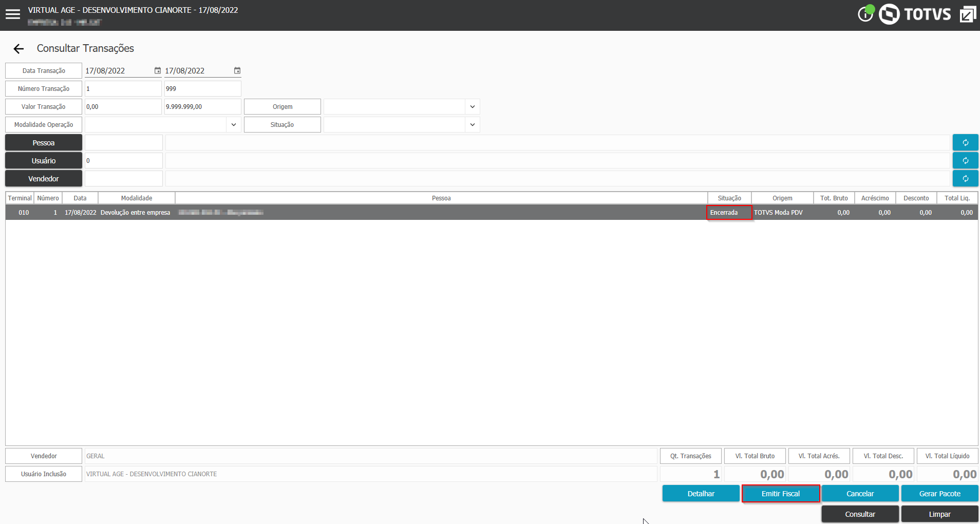980x524 pixels.
Task: Expand the Situação dropdown
Action: point(473,125)
